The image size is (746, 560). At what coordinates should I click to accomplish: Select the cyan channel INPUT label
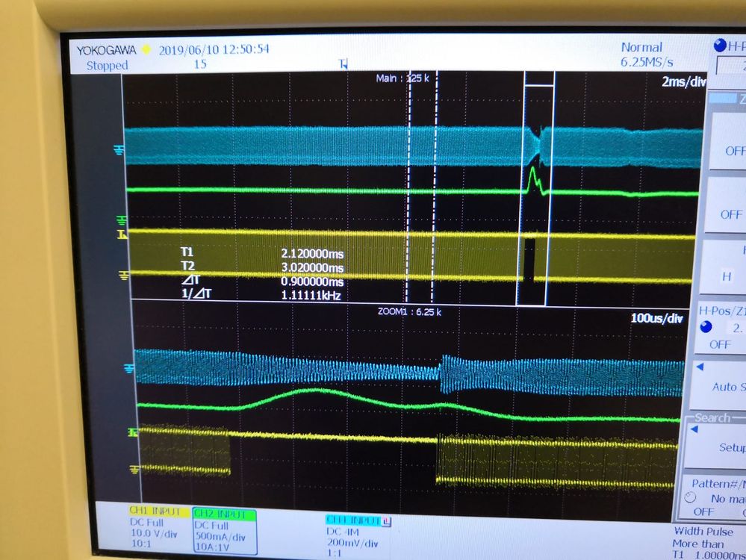[x=353, y=521]
